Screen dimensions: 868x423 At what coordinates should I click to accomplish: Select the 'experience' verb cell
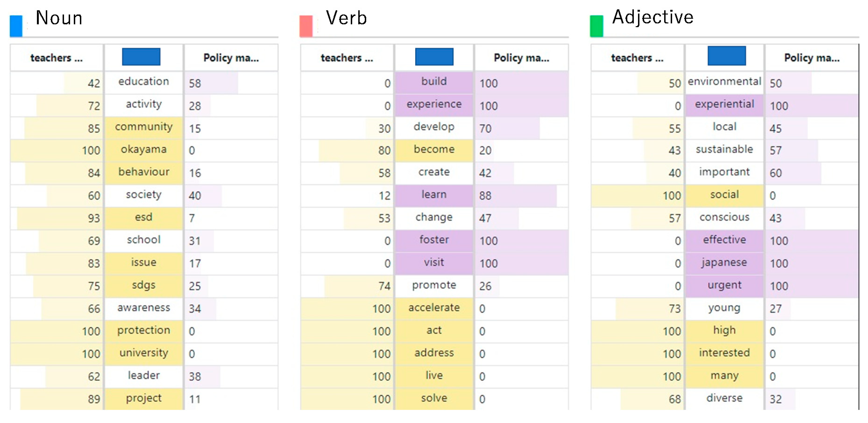pyautogui.click(x=434, y=104)
